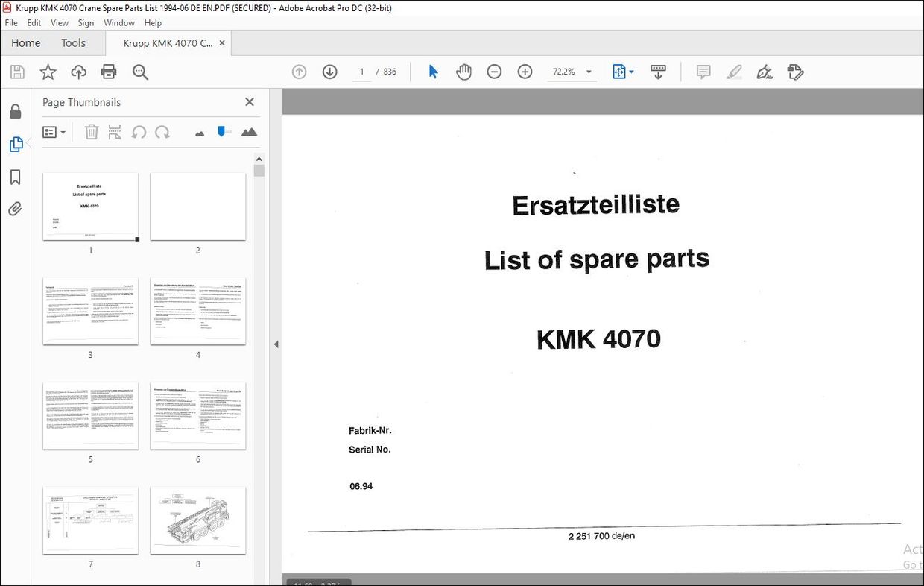Viewport: 924px width, 586px height.
Task: Show the Bookmarks panel
Action: (16, 177)
